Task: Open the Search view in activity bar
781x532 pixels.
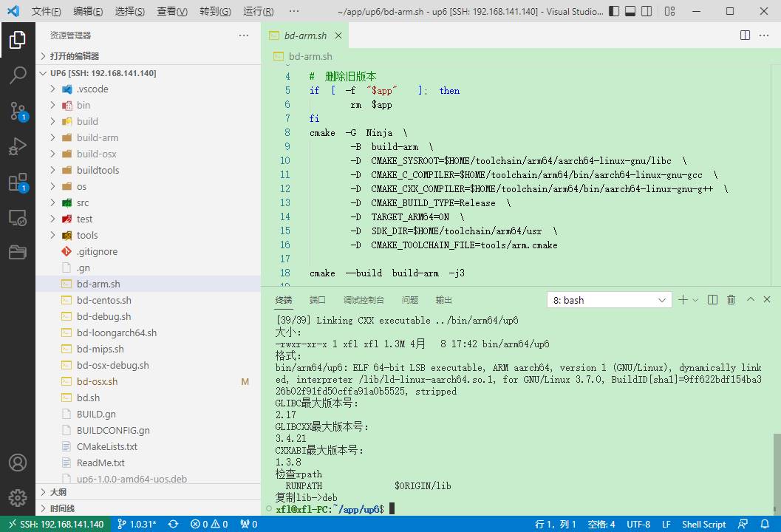Action: point(18,75)
